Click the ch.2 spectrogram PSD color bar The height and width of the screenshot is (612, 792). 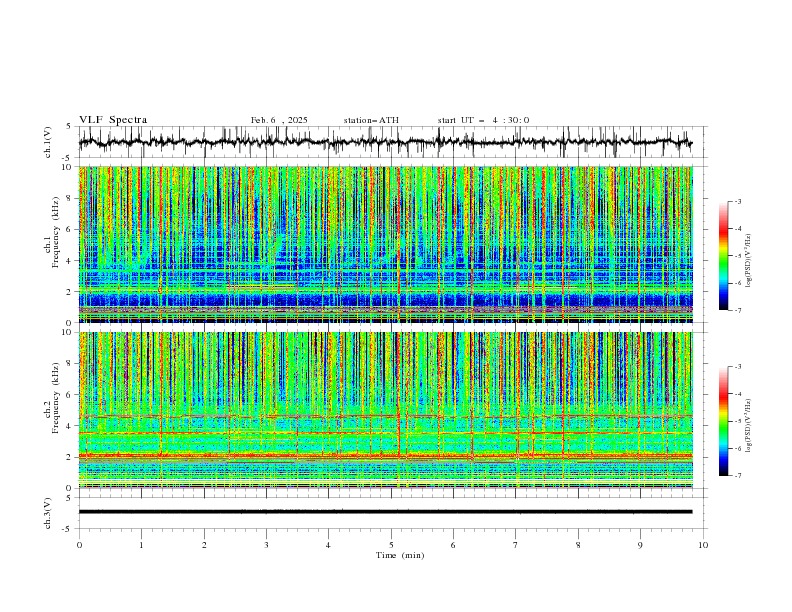click(723, 421)
